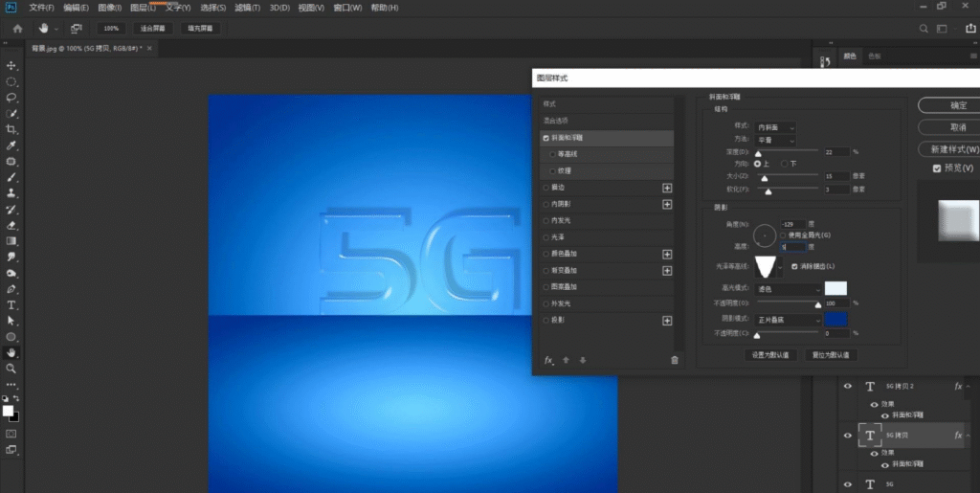
Task: Switch to Swatches (色板) panel tab
Action: tap(875, 56)
